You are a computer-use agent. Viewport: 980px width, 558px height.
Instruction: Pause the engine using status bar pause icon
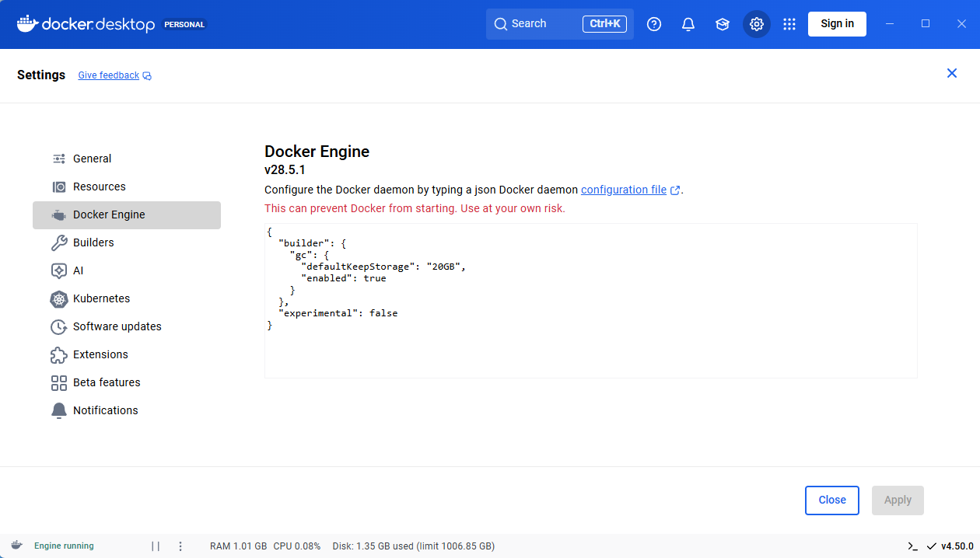click(156, 546)
